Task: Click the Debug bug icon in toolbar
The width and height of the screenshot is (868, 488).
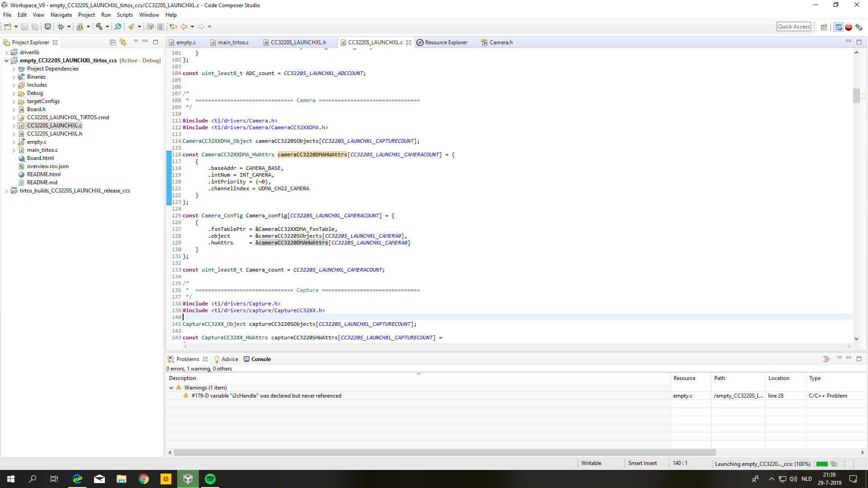Action: (61, 27)
